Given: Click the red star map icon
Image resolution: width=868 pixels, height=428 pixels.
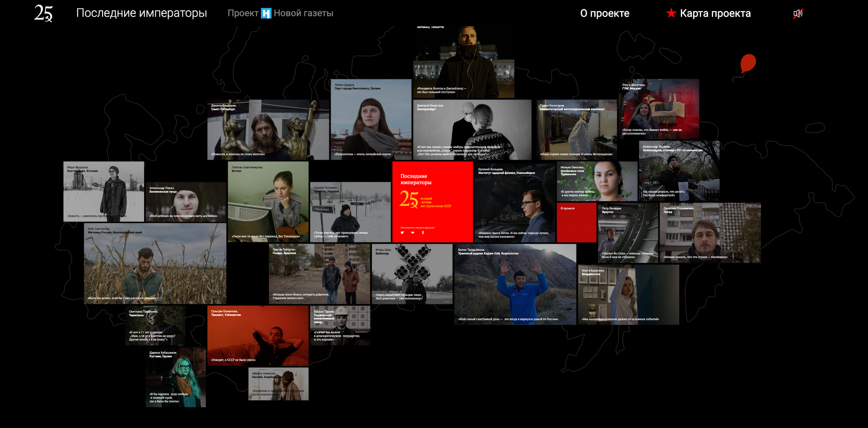Looking at the screenshot, I should 671,13.
